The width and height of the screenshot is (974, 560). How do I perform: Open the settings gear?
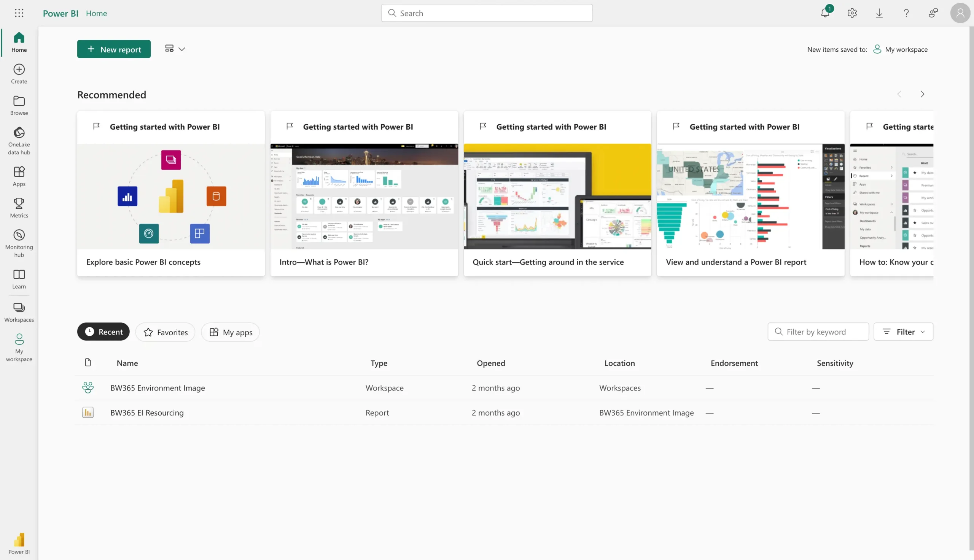coord(852,13)
